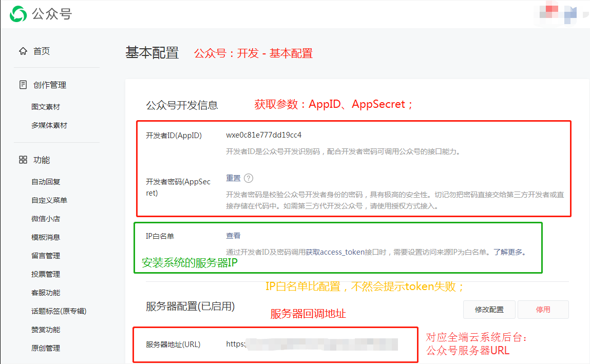Click the 公众号开发信息 heading
The height and width of the screenshot is (364, 590).
coord(182,105)
